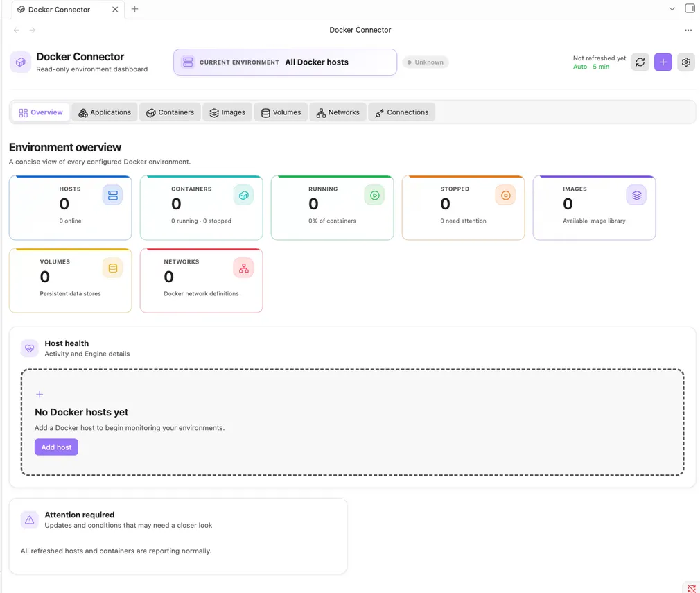The height and width of the screenshot is (593, 700).
Task: Open the Current Environment selector
Action: point(285,62)
